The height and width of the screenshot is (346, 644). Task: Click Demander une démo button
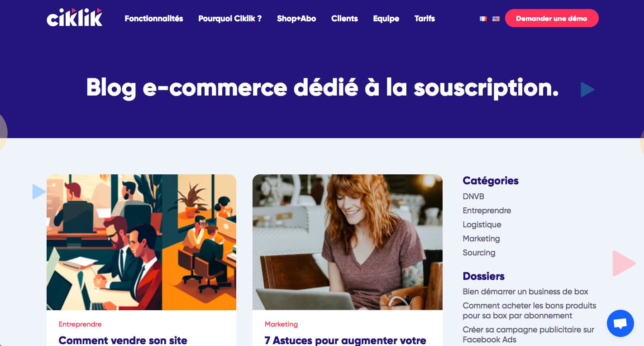(x=552, y=19)
